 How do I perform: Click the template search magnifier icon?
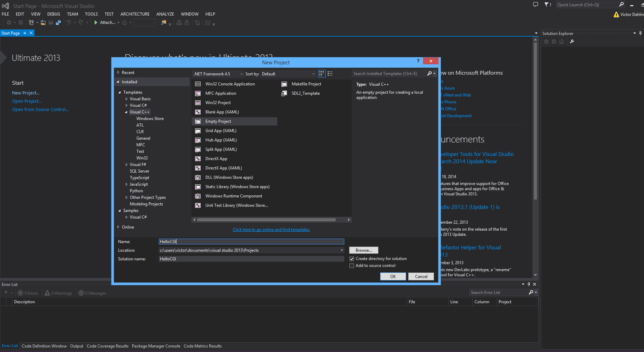pos(430,74)
